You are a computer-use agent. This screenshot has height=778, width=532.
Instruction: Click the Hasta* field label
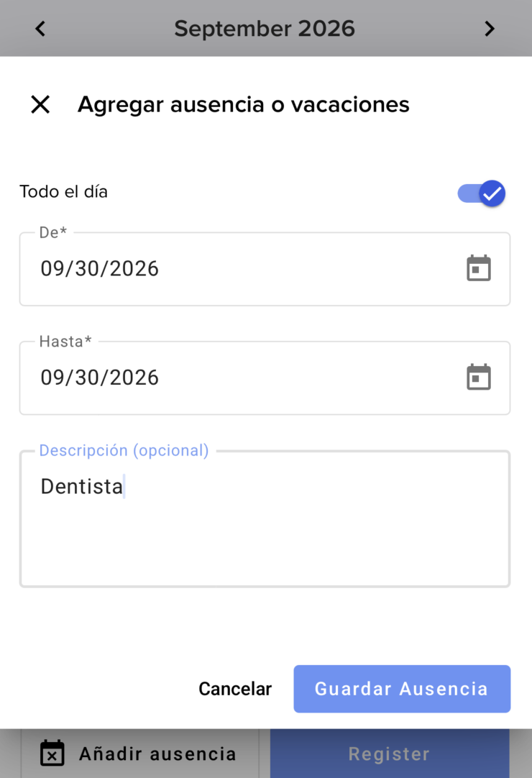coord(65,342)
